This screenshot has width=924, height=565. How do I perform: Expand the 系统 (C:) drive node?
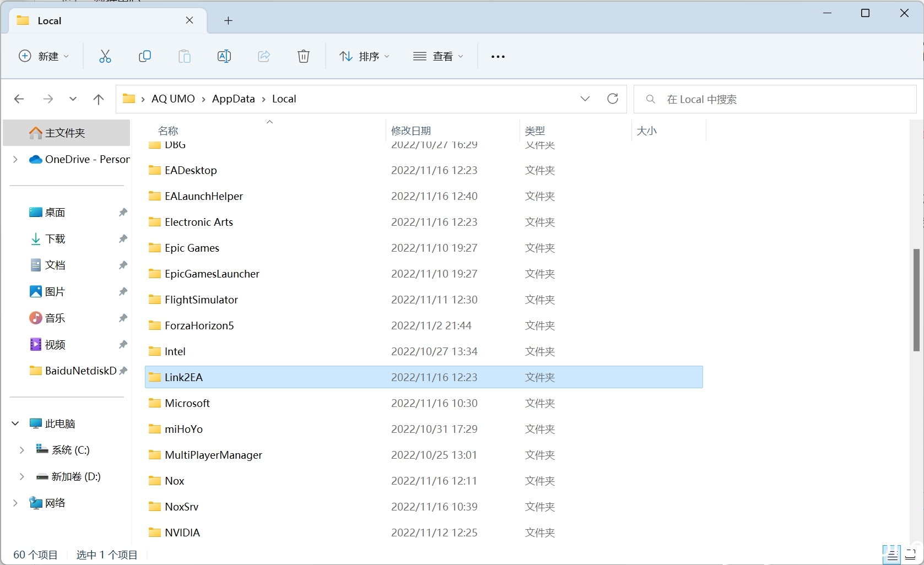[22, 450]
